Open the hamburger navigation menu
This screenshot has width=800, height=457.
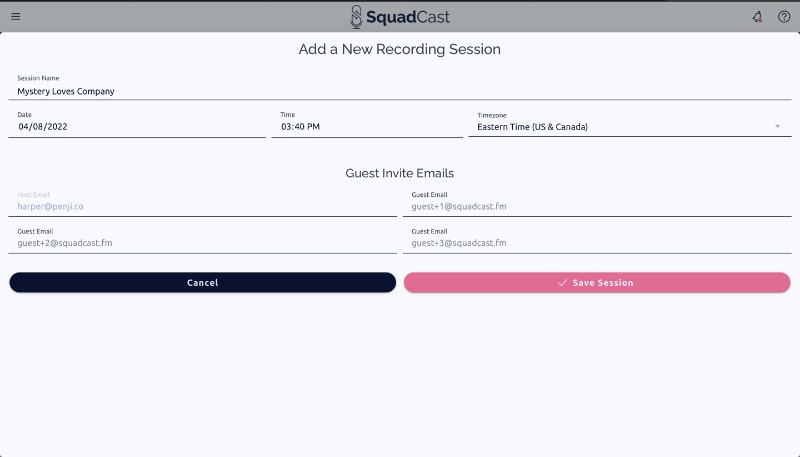tap(16, 16)
